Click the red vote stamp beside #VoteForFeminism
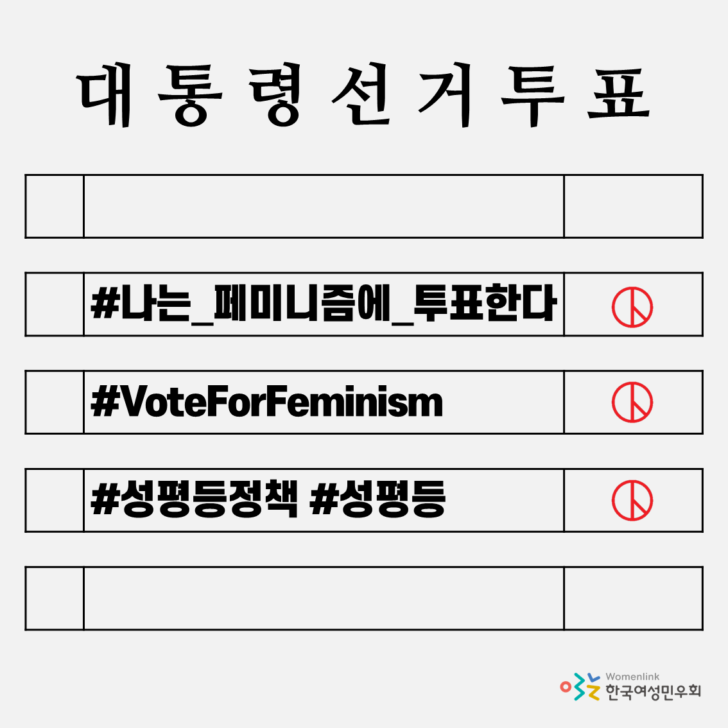Screen dimensions: 728x728 point(632,403)
